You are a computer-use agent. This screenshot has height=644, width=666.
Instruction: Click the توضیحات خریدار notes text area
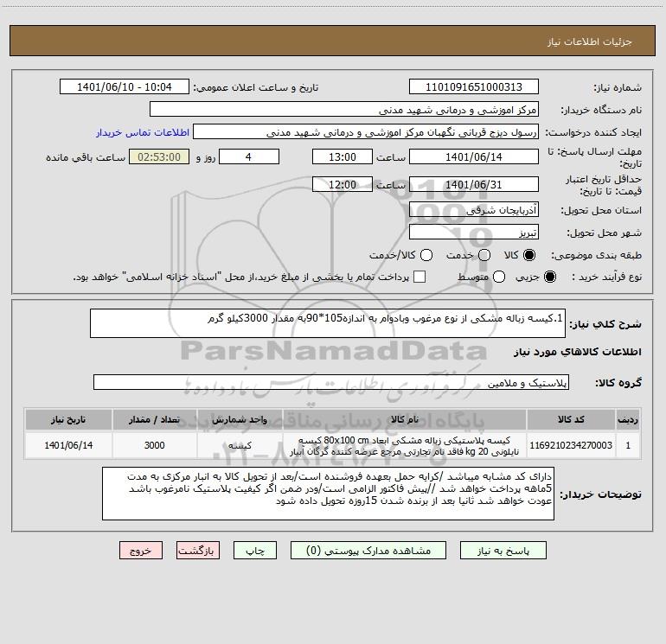[328, 494]
